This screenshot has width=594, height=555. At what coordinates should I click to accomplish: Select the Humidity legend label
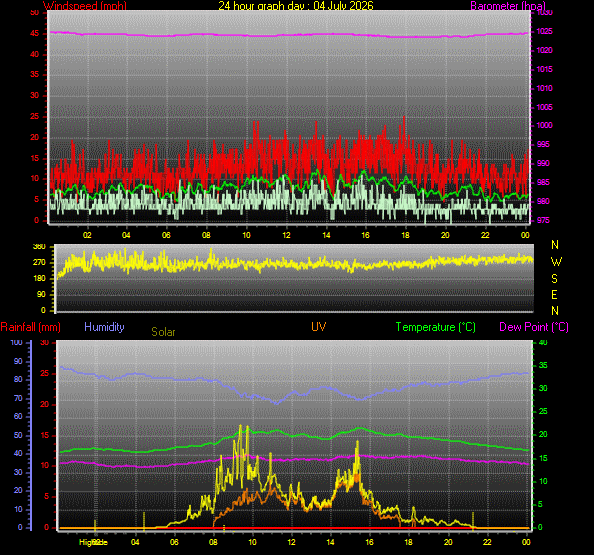click(x=104, y=327)
